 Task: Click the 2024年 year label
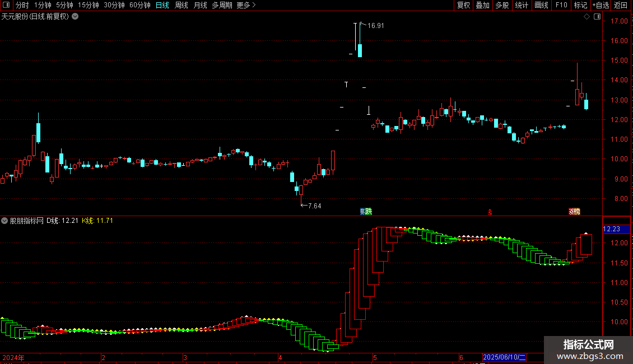pos(13,357)
